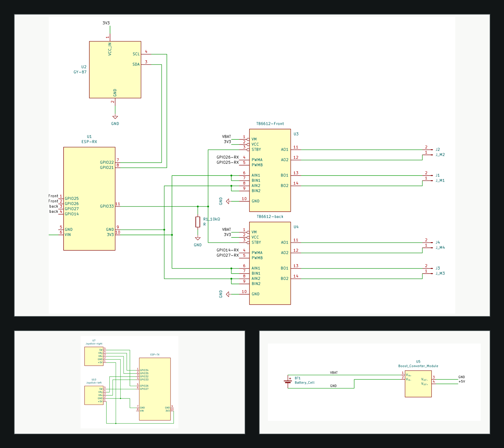Select the wire junction dot above resistor R1
Image resolution: width=504 pixels, height=448 pixels.
(x=198, y=207)
